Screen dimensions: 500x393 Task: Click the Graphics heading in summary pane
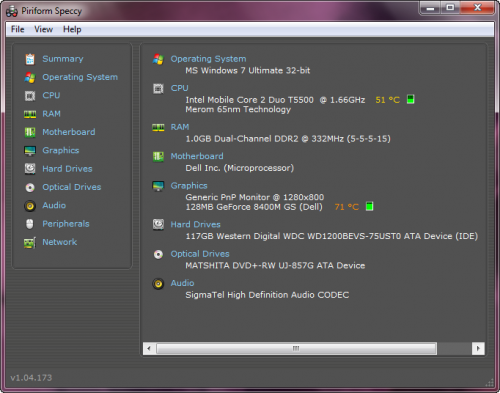[189, 186]
